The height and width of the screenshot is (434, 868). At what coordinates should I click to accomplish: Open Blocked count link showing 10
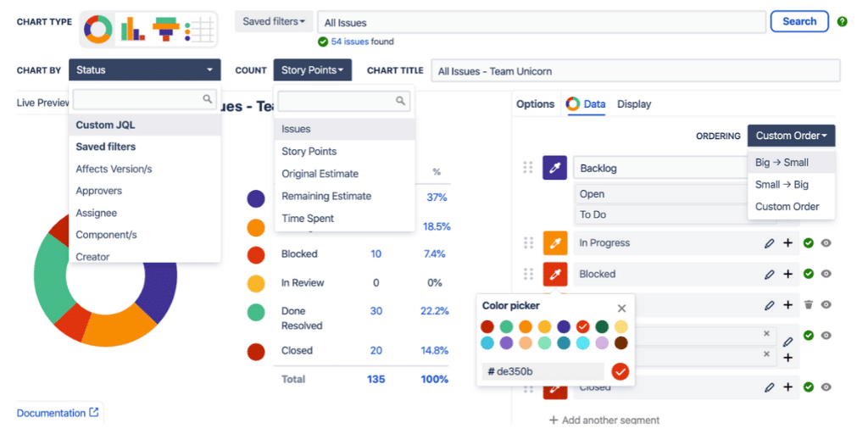tap(376, 254)
